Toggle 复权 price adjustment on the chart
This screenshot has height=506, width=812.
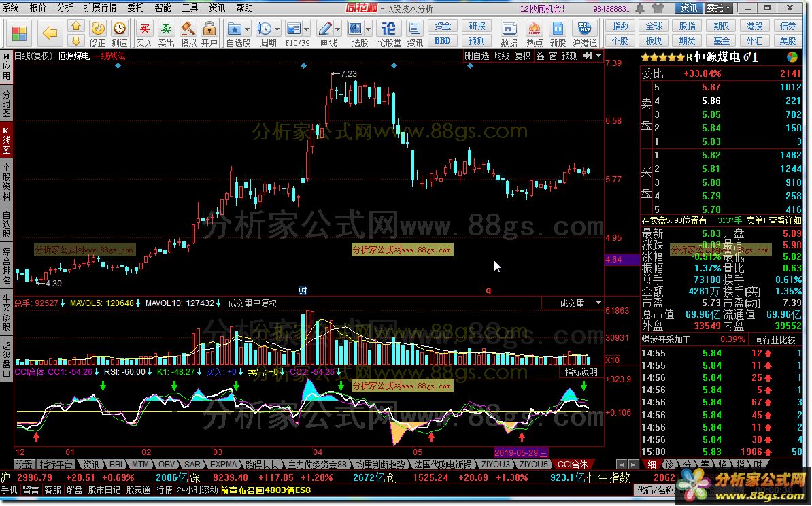523,56
